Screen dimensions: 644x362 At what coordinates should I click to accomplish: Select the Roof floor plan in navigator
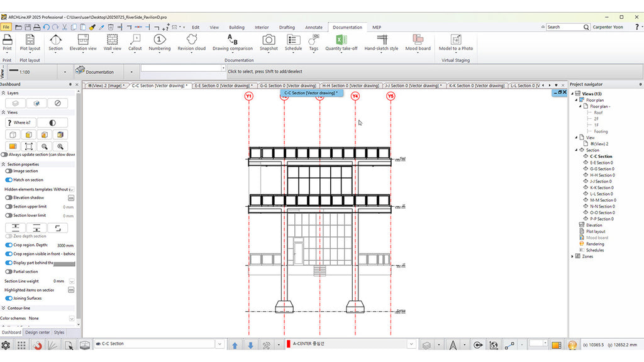pos(598,112)
